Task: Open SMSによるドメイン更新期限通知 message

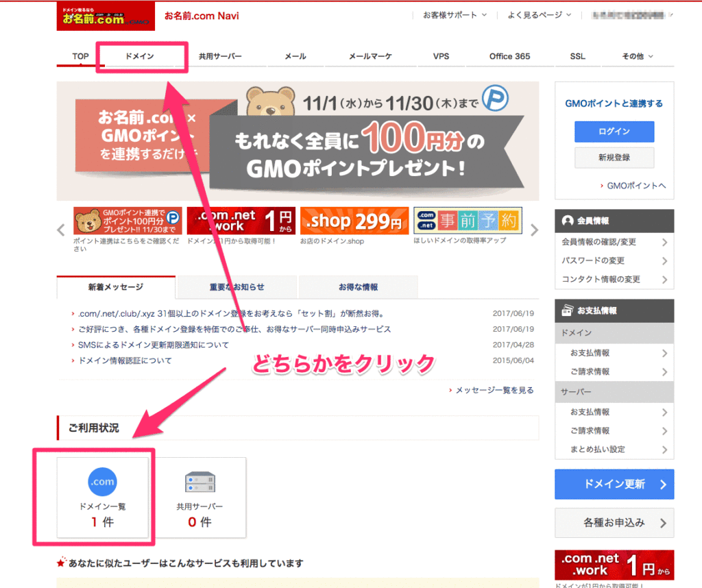Action: 153,345
